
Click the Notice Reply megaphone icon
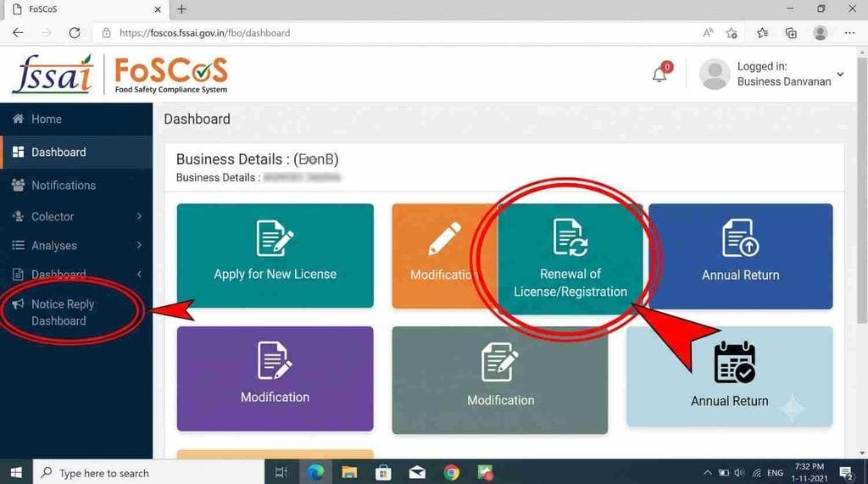(18, 303)
